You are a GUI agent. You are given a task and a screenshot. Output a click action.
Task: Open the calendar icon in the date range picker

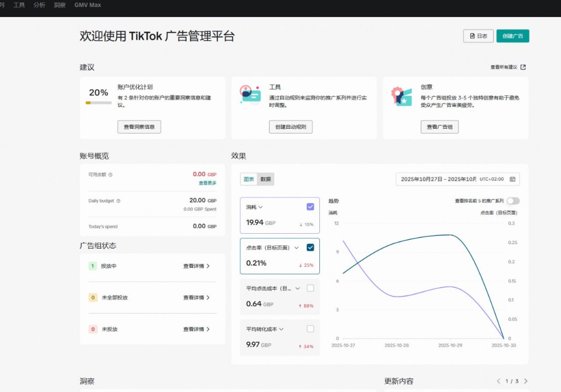[x=512, y=179]
